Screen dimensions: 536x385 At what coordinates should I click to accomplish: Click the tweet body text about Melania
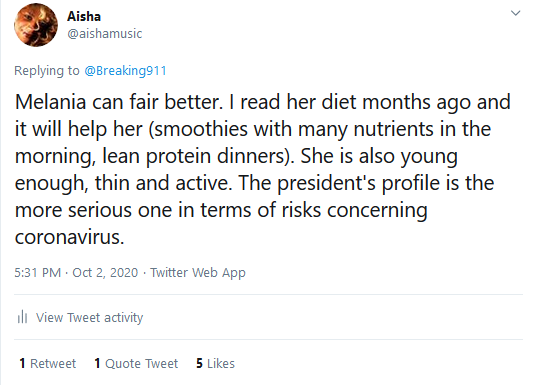pos(263,169)
